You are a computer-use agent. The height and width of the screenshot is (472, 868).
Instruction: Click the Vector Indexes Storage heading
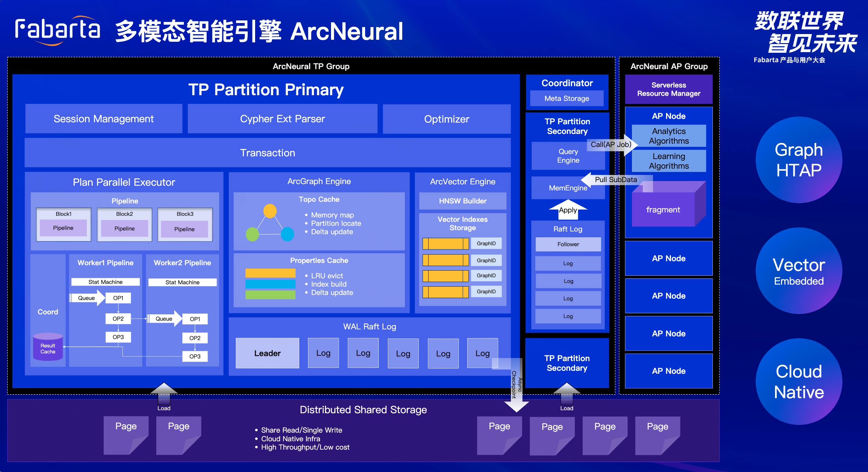pyautogui.click(x=463, y=223)
